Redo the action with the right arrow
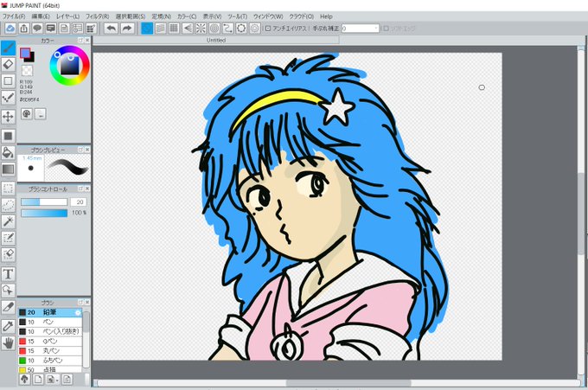 click(x=127, y=29)
